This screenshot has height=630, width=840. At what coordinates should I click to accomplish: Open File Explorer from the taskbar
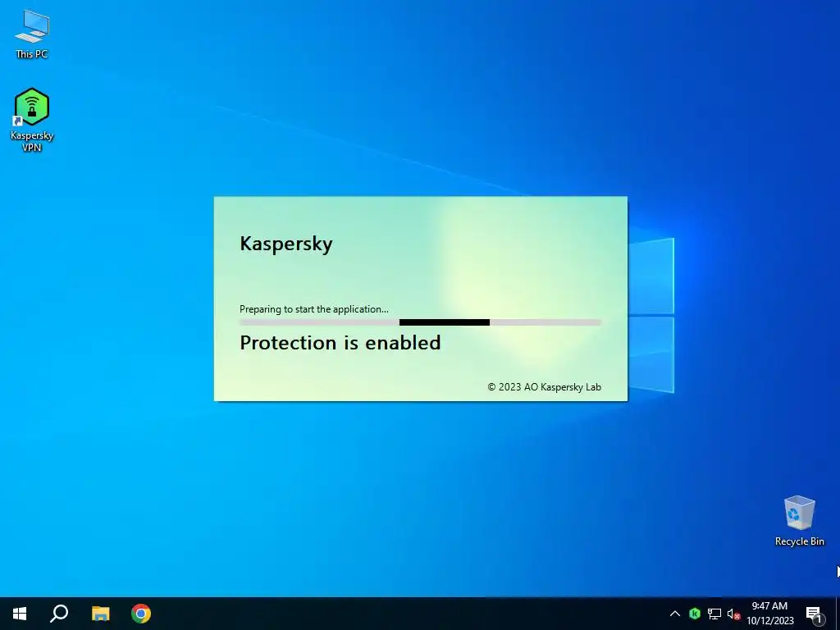100,614
